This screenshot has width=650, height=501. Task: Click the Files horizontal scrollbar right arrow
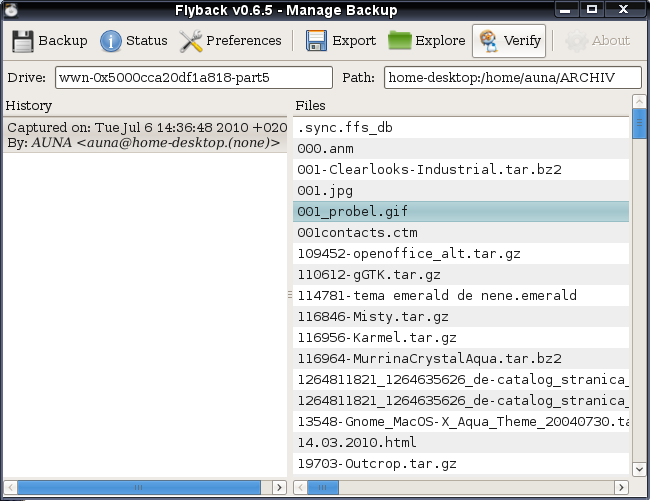point(621,487)
